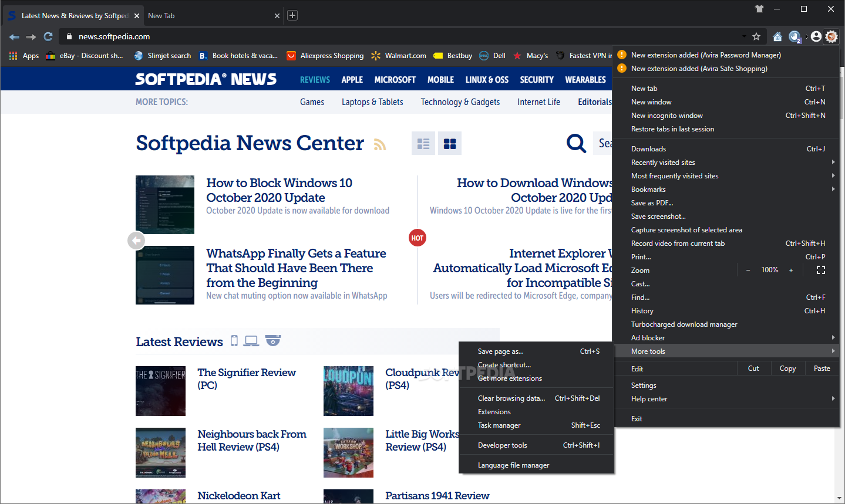The height and width of the screenshot is (504, 845).
Task: Open the SECURITY navigation link
Action: 537,80
